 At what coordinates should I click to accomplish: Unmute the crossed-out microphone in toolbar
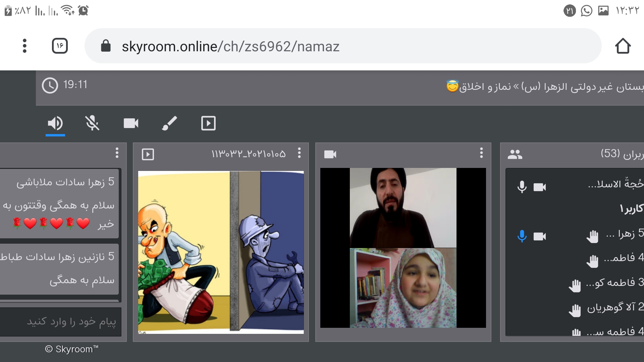[x=92, y=123]
